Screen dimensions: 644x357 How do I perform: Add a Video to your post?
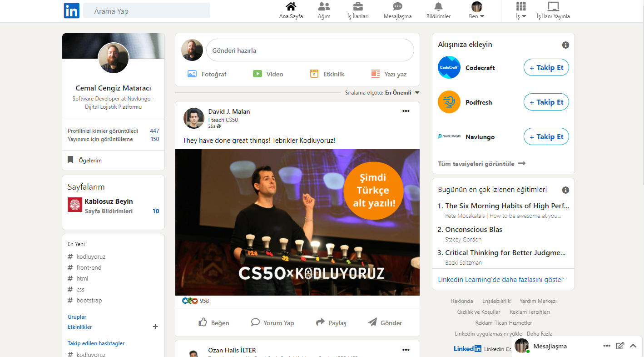268,74
